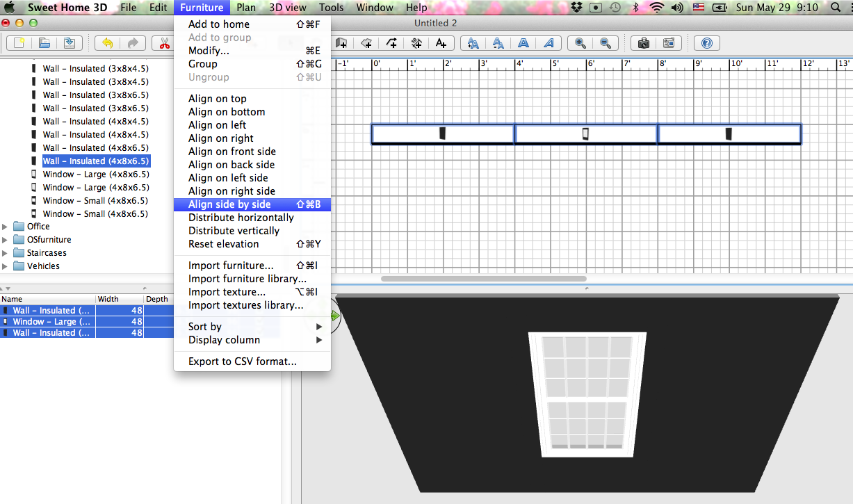Click Decrease text size icon
This screenshot has width=853, height=504.
[x=498, y=43]
